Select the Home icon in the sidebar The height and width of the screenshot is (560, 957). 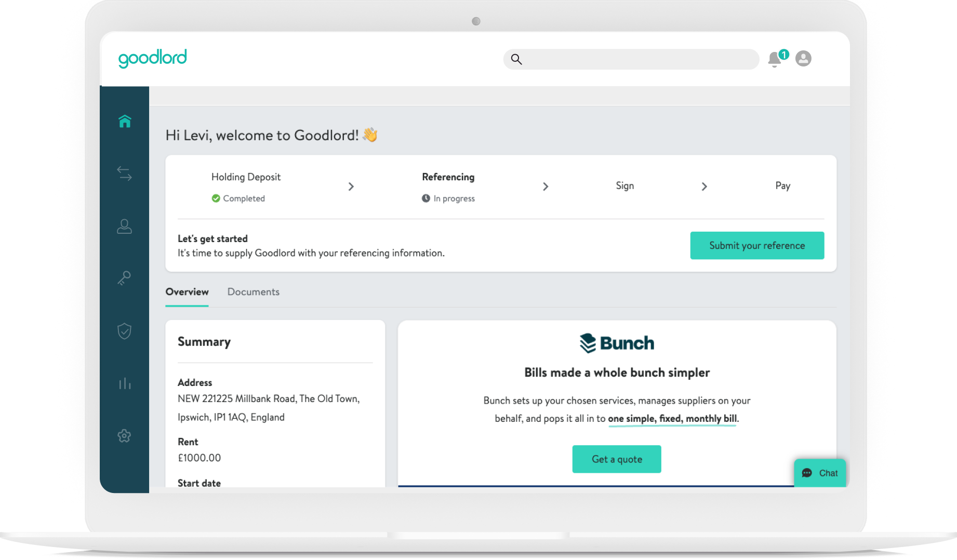coord(125,121)
